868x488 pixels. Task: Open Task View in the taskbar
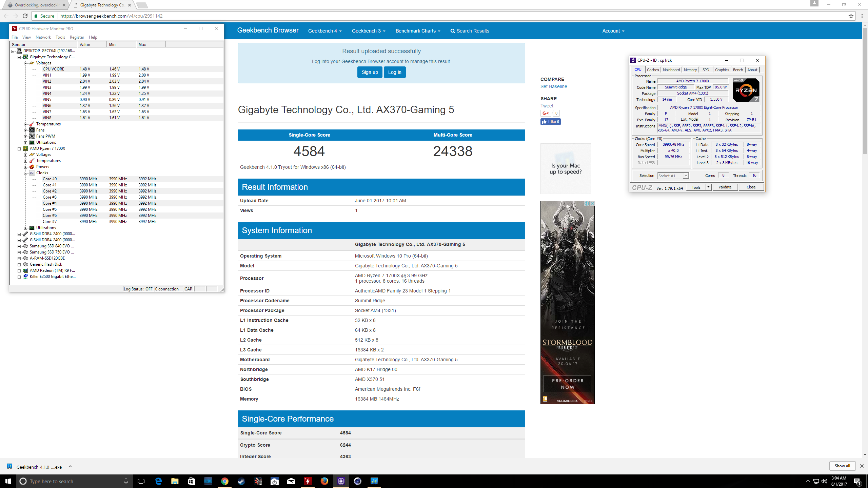click(x=141, y=481)
